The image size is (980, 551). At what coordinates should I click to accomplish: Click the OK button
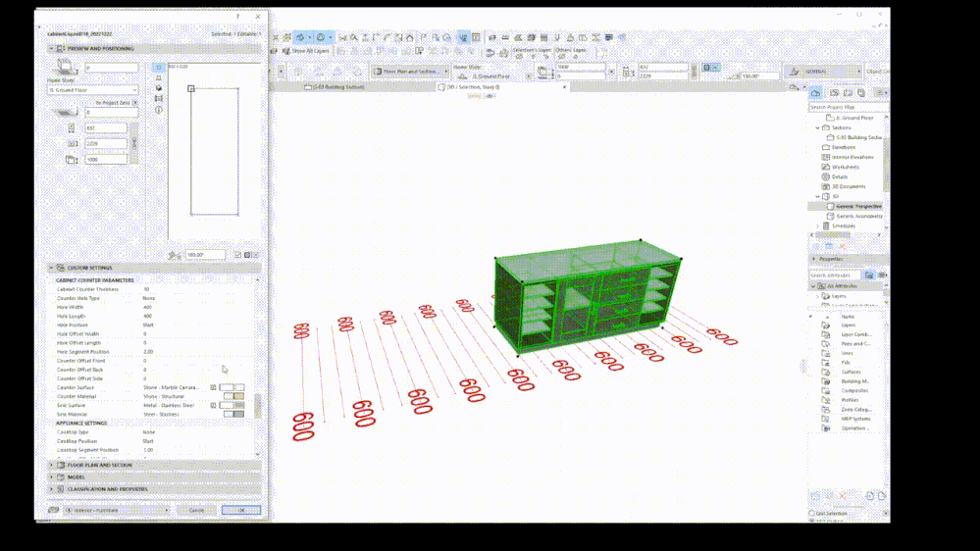240,511
